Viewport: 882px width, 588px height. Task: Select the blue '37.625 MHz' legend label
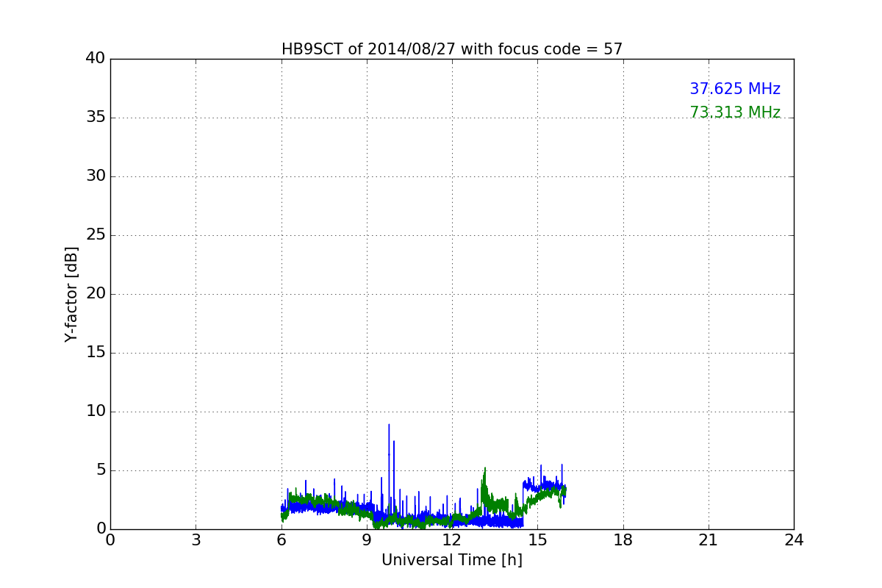coord(735,89)
